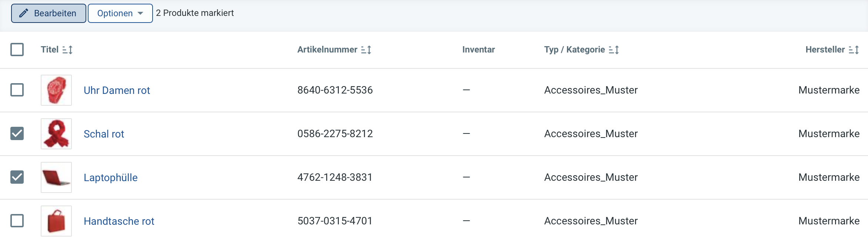Open the Handtasche rot product link

point(119,221)
